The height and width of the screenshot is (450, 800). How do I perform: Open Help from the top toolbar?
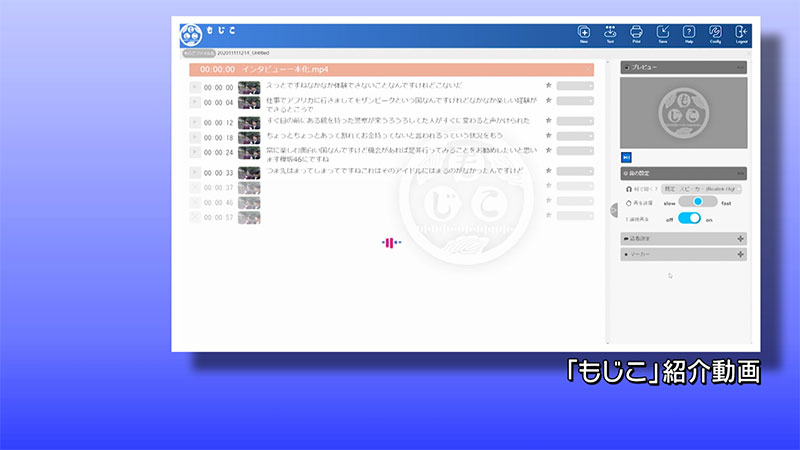pyautogui.click(x=689, y=34)
